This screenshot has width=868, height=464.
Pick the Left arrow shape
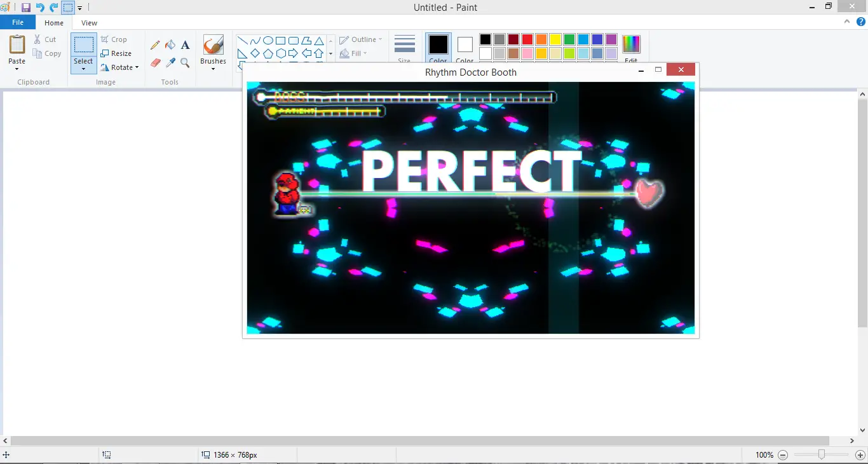tap(306, 53)
